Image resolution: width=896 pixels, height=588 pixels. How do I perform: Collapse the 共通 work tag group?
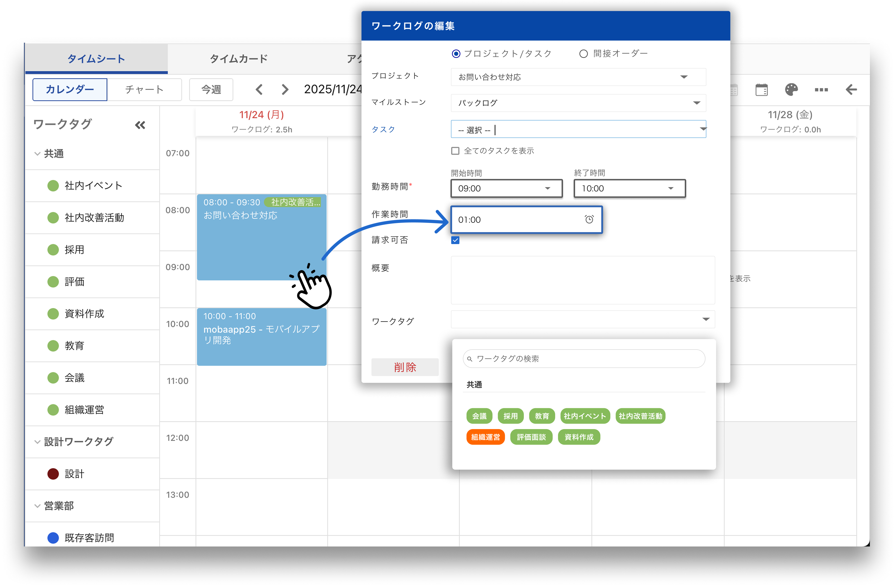point(37,153)
